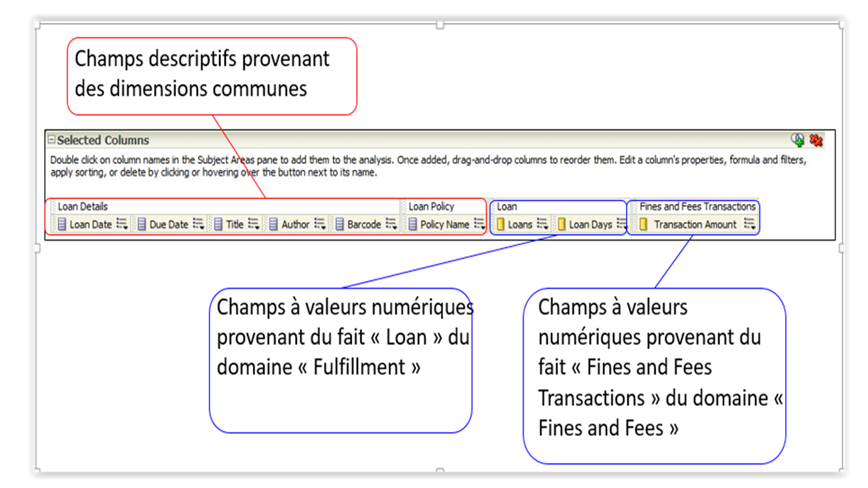The height and width of the screenshot is (488, 868).
Task: Collapse the Selected Columns section
Action: pos(52,140)
